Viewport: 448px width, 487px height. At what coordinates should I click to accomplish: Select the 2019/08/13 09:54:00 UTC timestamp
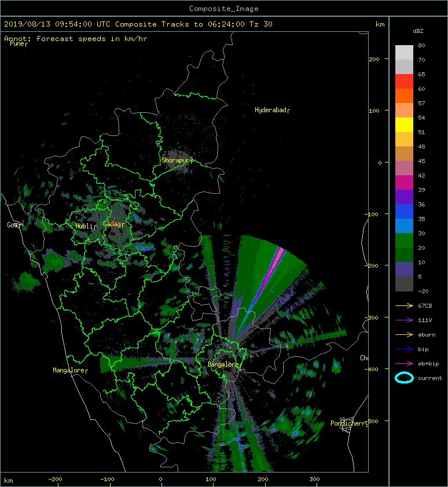click(x=57, y=24)
